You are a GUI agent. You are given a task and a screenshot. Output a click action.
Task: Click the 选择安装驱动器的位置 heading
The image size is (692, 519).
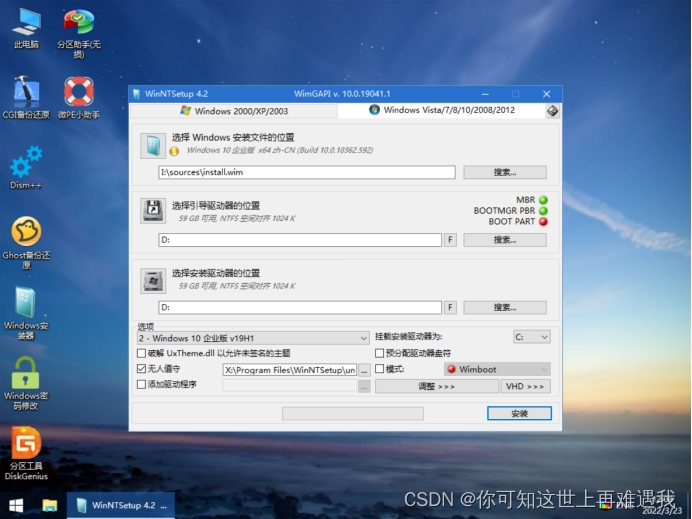(x=215, y=273)
